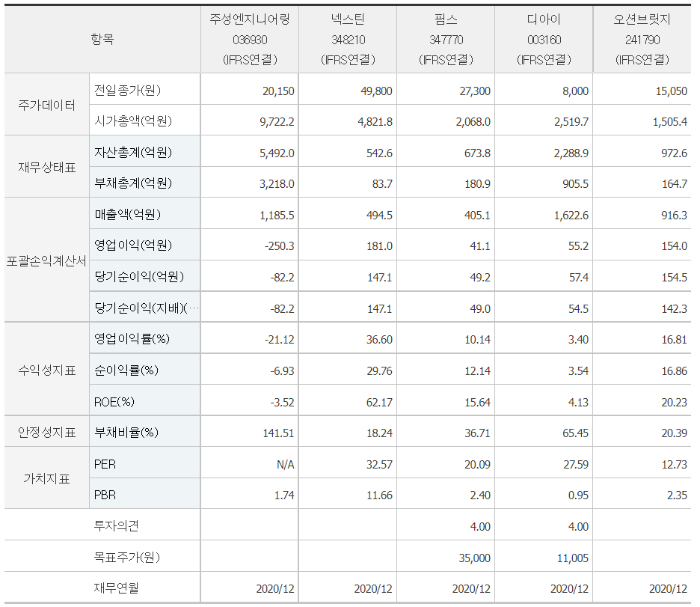Click the 재무상태표 category cell
The height and width of the screenshot is (607, 700).
click(46, 168)
